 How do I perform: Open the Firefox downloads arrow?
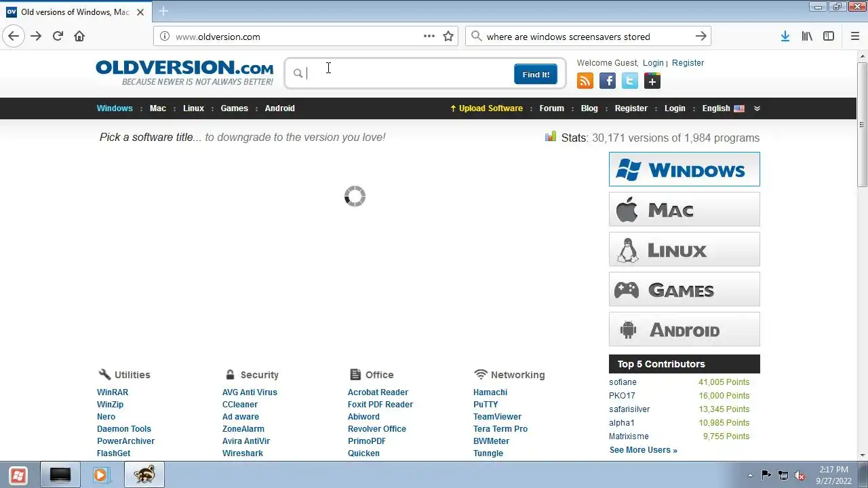(x=785, y=37)
